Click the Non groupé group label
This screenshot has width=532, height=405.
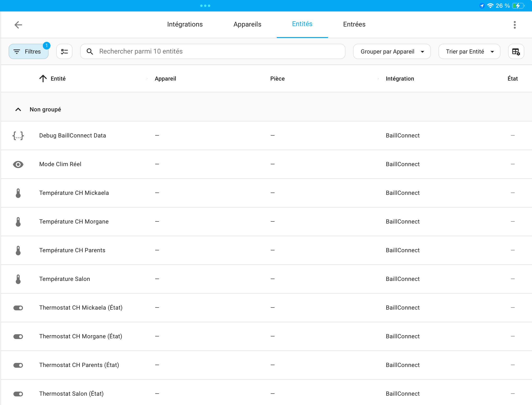[45, 109]
